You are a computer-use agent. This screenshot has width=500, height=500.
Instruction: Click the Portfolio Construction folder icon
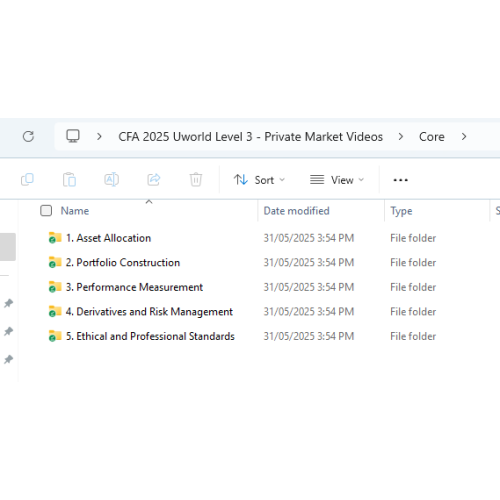click(x=55, y=262)
